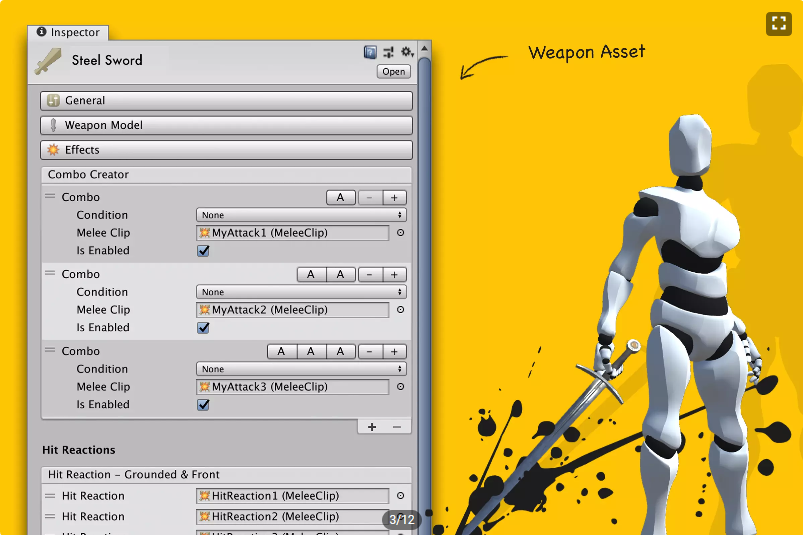Click the Steel Sword asset name
803x535 pixels.
pyautogui.click(x=107, y=60)
